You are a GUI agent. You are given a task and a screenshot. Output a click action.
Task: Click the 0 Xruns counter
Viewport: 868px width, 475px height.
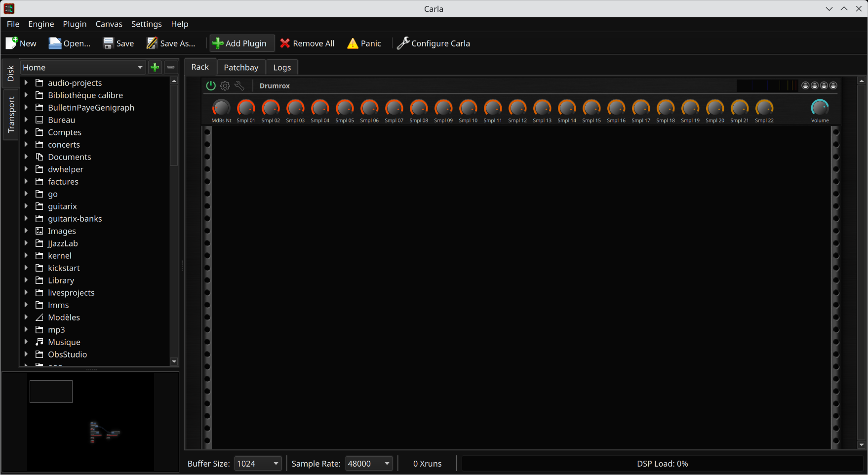[427, 464]
